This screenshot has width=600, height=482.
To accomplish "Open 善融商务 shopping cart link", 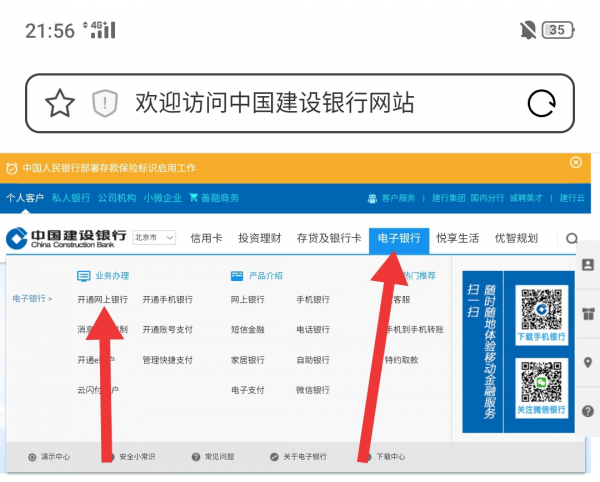I will [214, 198].
